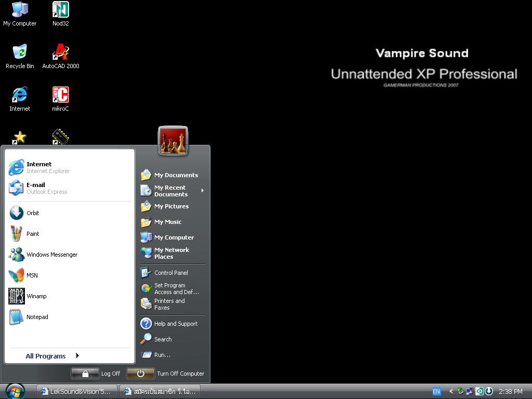The width and height of the screenshot is (532, 399).
Task: Open Internet Explorer from Start menu
Action: pos(70,167)
